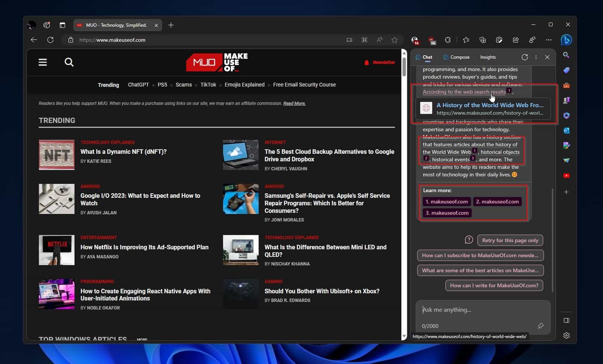The height and width of the screenshot is (364, 603).
Task: Select ChatGPT in trending bar
Action: click(138, 85)
